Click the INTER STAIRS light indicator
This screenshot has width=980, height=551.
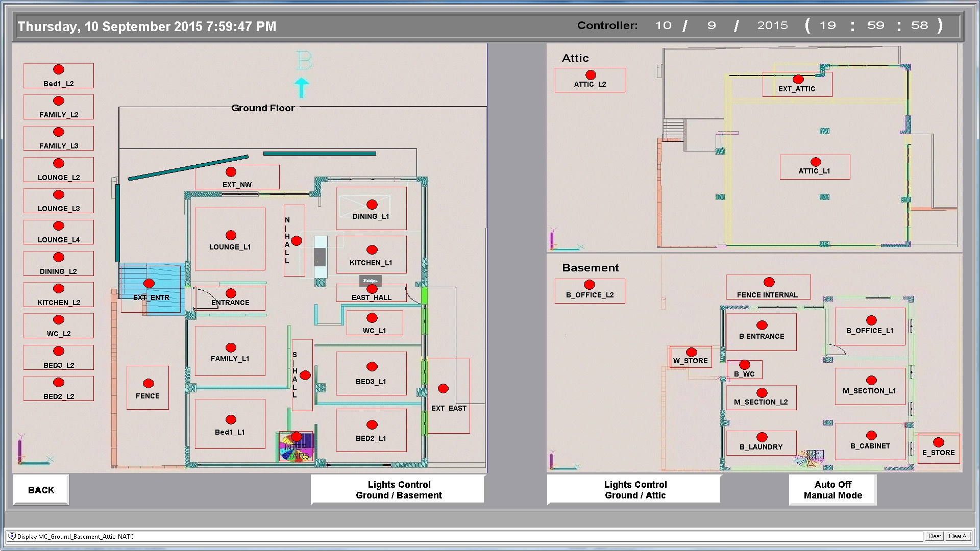[297, 437]
